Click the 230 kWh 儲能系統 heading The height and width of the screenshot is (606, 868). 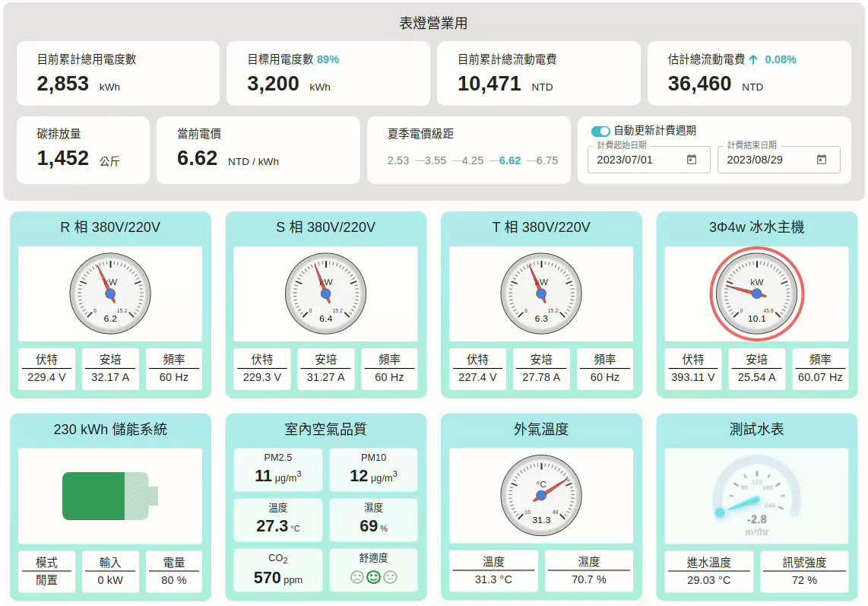point(110,430)
